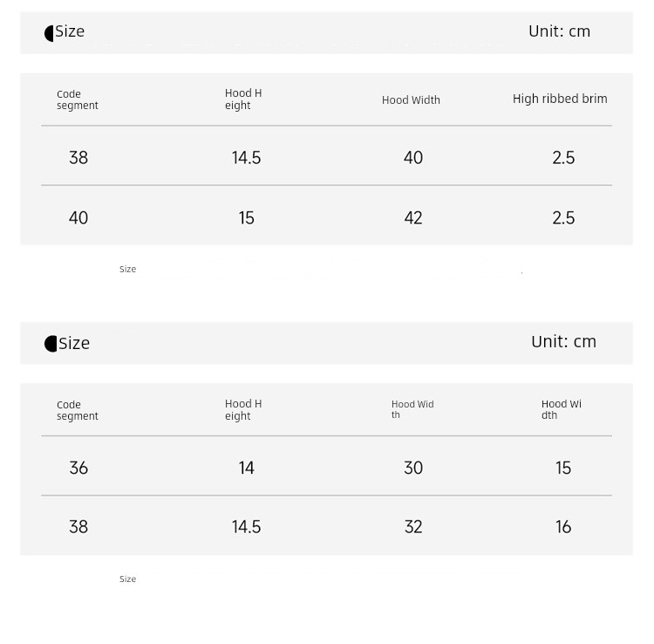Screen dimensions: 654x644
Task: Click the value 14 in second table
Action: [x=246, y=468]
